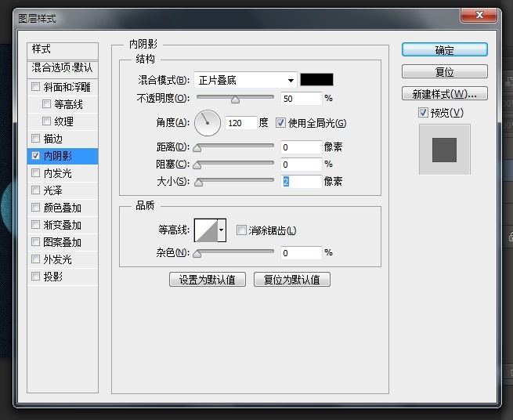Expand the 等高线 contour picker arrow
Screen dimensions: 513x420
pos(222,230)
